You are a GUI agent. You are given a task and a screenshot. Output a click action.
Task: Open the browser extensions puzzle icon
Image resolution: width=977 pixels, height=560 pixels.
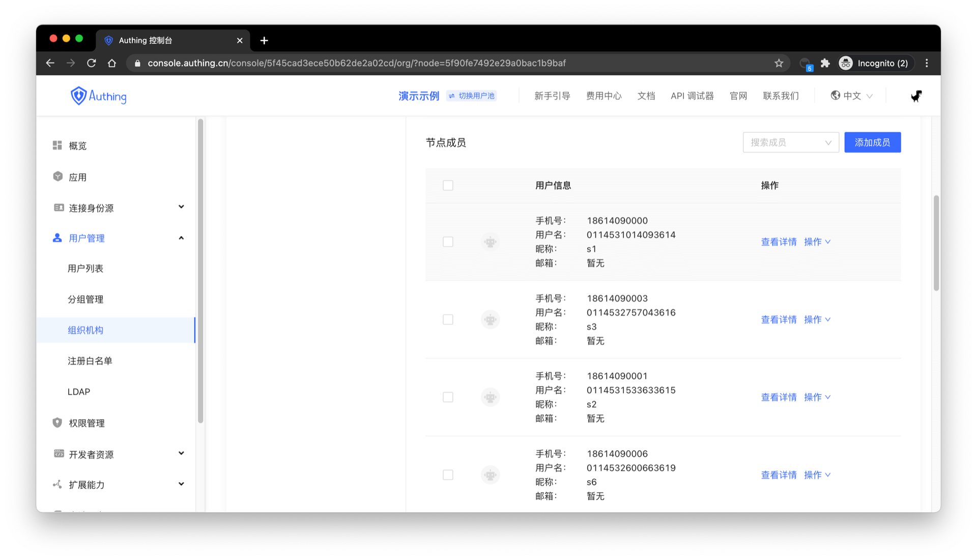coord(825,63)
